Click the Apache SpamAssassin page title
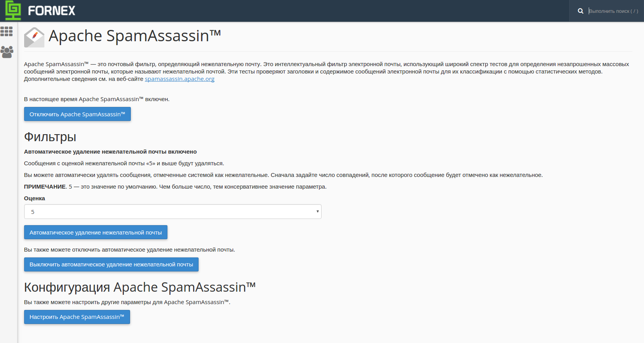This screenshot has width=644, height=343. 135,36
